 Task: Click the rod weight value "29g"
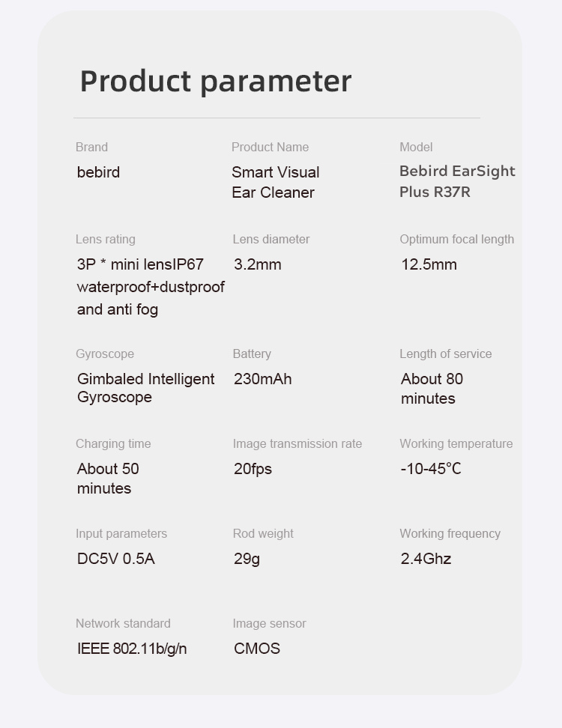(x=247, y=559)
